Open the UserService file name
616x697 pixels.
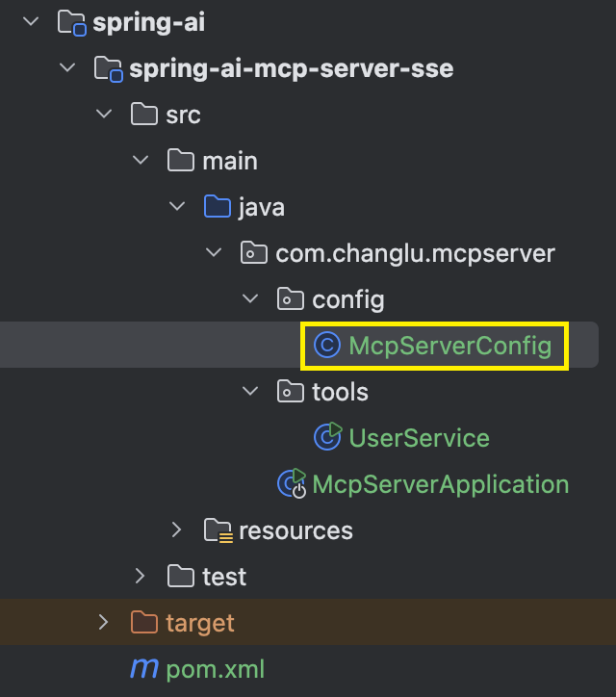tap(419, 438)
